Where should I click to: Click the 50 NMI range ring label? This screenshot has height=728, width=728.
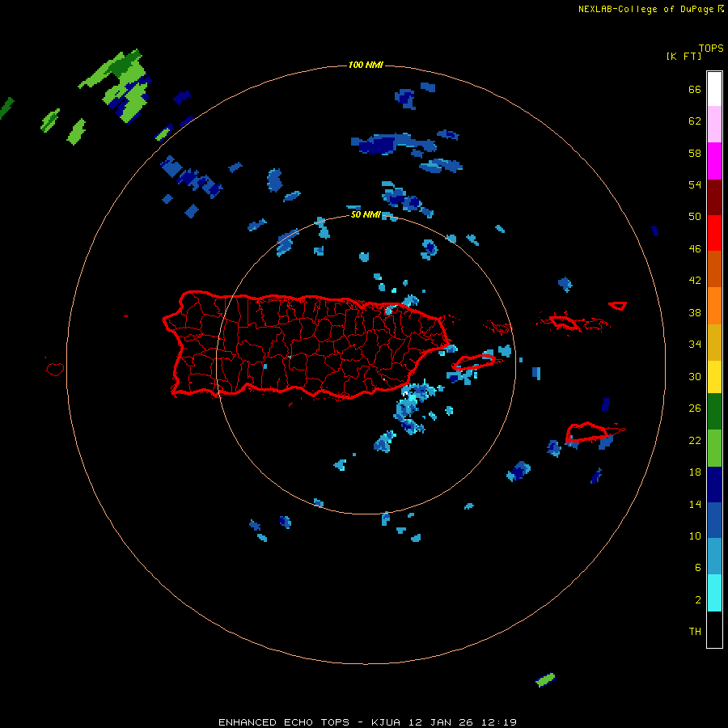(x=366, y=214)
